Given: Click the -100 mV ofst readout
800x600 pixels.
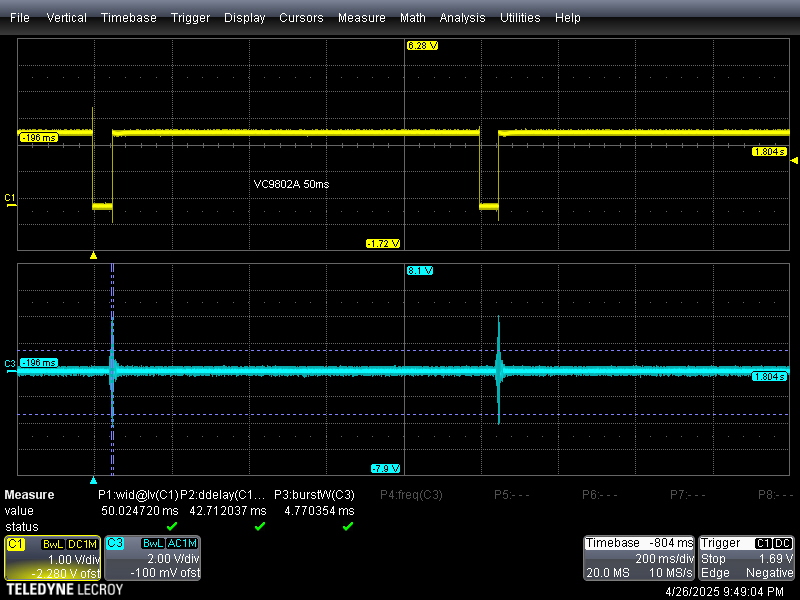Looking at the screenshot, I should click(x=165, y=573).
